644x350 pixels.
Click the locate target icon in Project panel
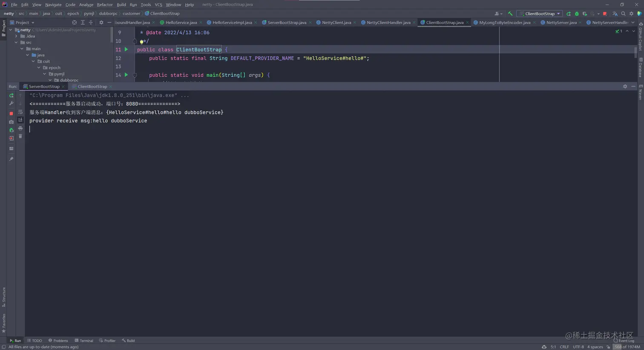75,23
